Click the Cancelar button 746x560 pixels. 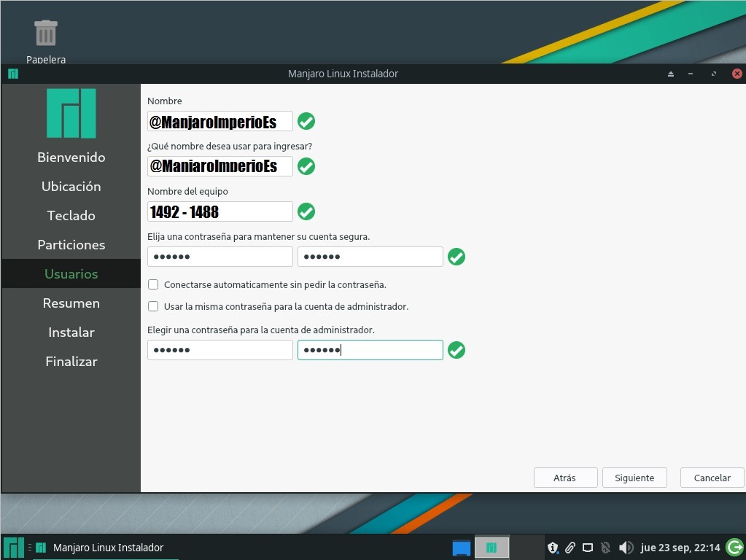(x=712, y=478)
